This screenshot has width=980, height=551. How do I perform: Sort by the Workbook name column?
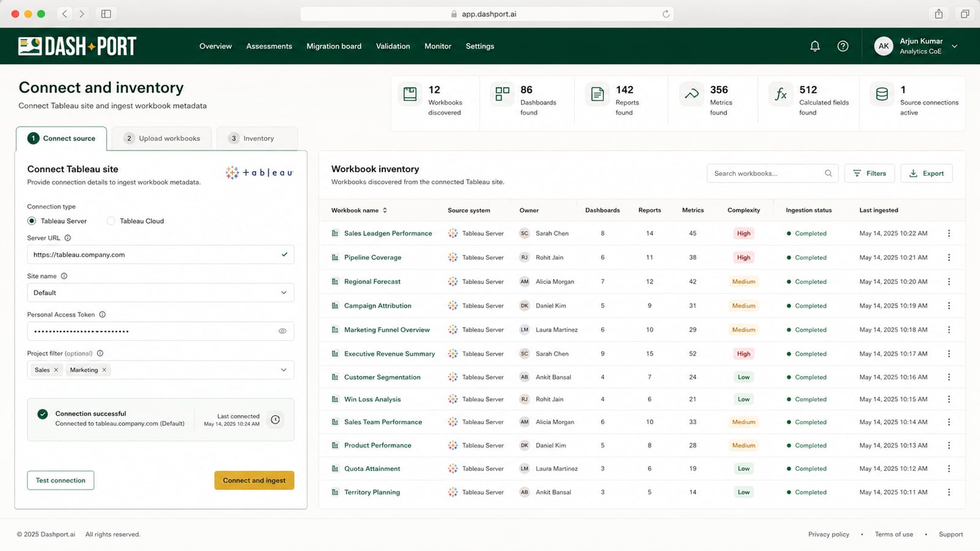[x=359, y=210]
